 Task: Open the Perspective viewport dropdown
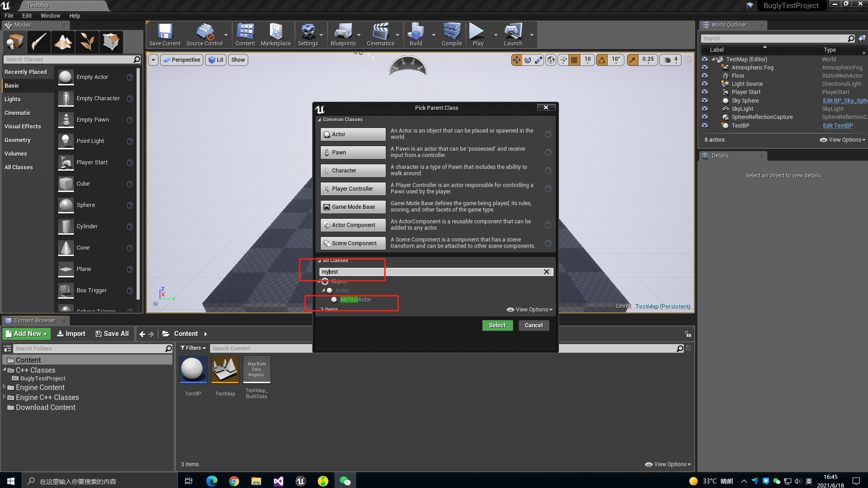tap(181, 59)
